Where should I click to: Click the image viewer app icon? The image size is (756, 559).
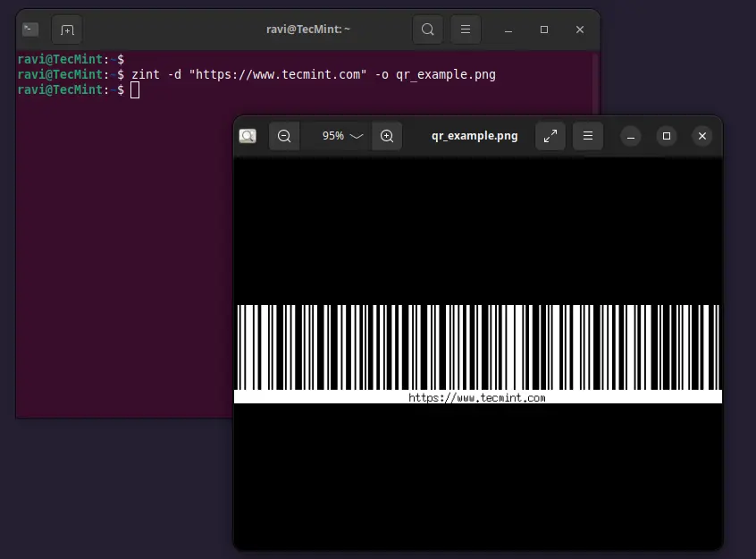coord(248,136)
